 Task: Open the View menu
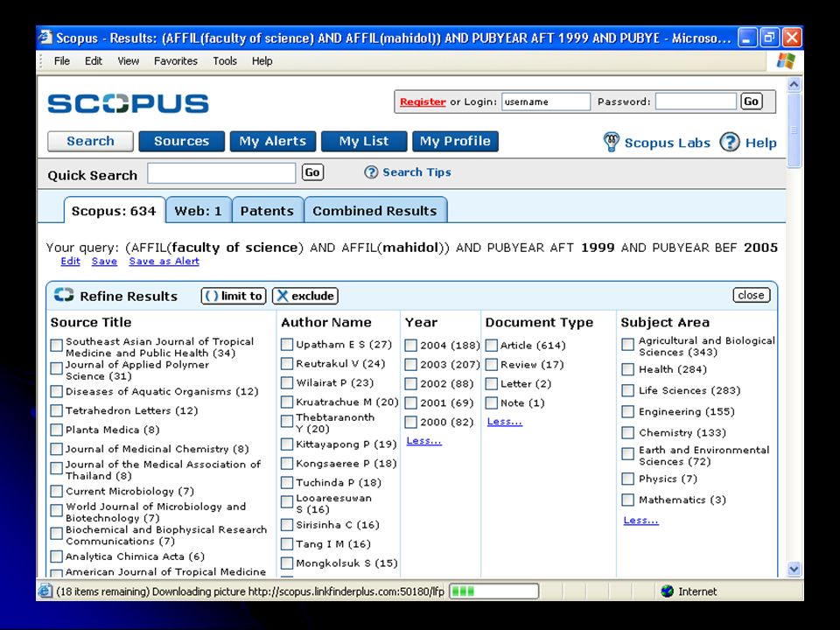[x=128, y=61]
